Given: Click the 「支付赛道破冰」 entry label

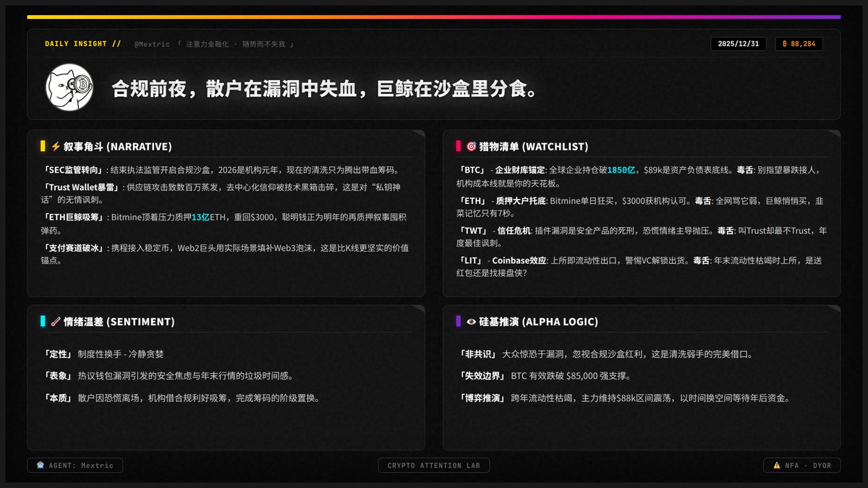Looking at the screenshot, I should tap(75, 248).
